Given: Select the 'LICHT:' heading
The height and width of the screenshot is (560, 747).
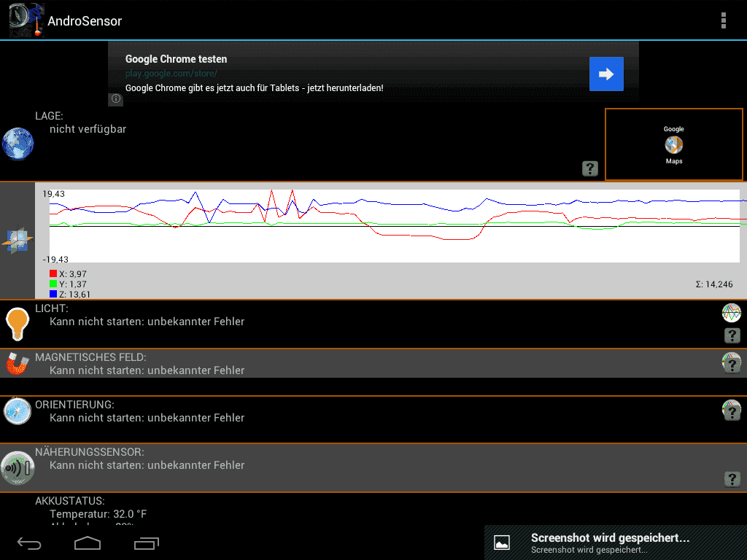Looking at the screenshot, I should (52, 308).
